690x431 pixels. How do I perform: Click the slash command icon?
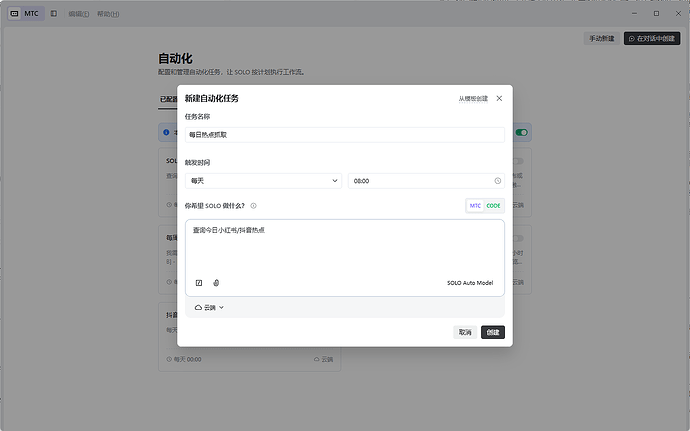(x=199, y=283)
